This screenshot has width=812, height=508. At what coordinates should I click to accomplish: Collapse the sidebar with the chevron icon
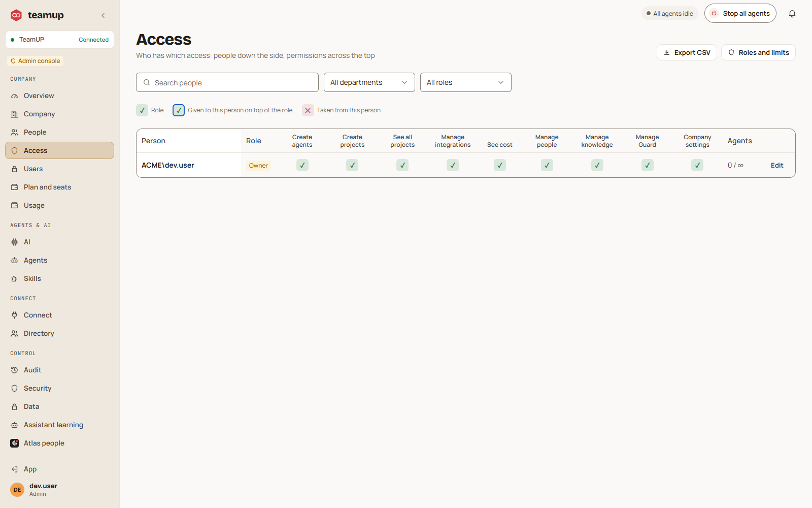[x=103, y=15]
